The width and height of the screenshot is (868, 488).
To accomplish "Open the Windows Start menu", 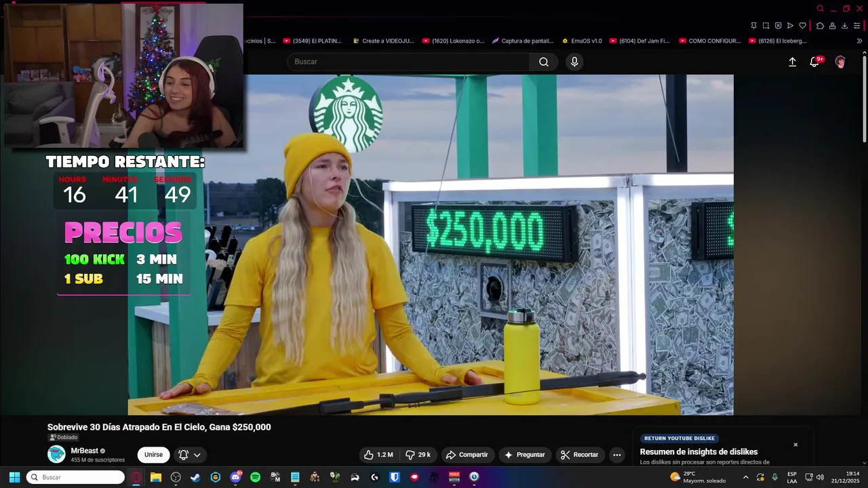I will coord(14,477).
